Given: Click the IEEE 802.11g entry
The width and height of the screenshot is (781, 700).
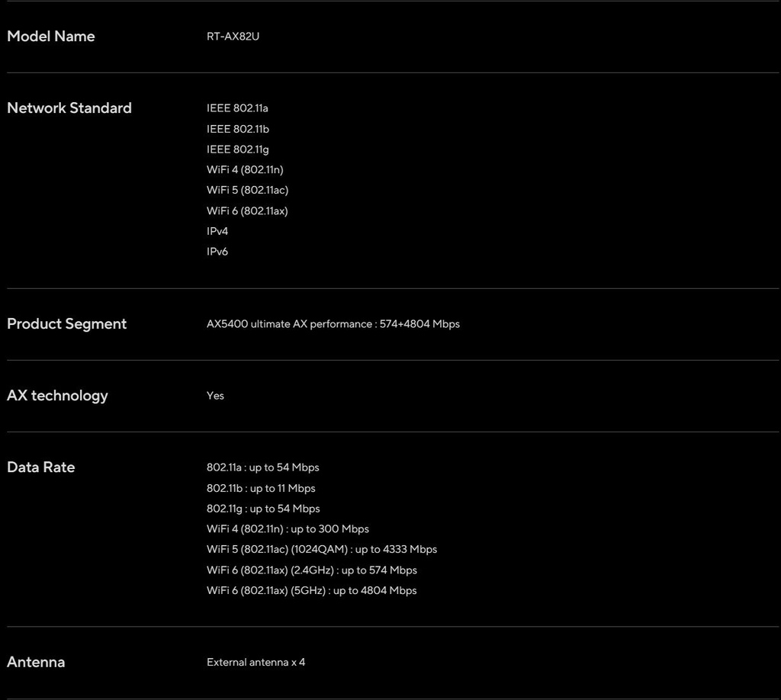Looking at the screenshot, I should point(238,149).
